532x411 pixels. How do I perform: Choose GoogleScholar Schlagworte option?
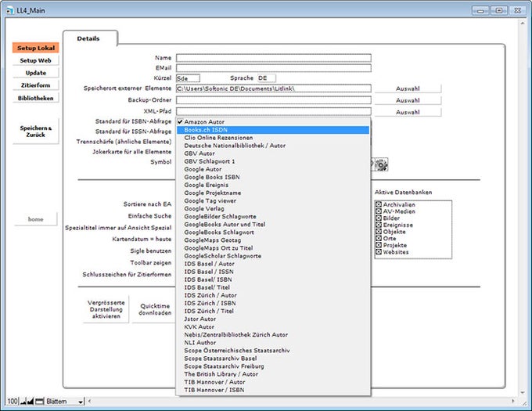point(273,256)
